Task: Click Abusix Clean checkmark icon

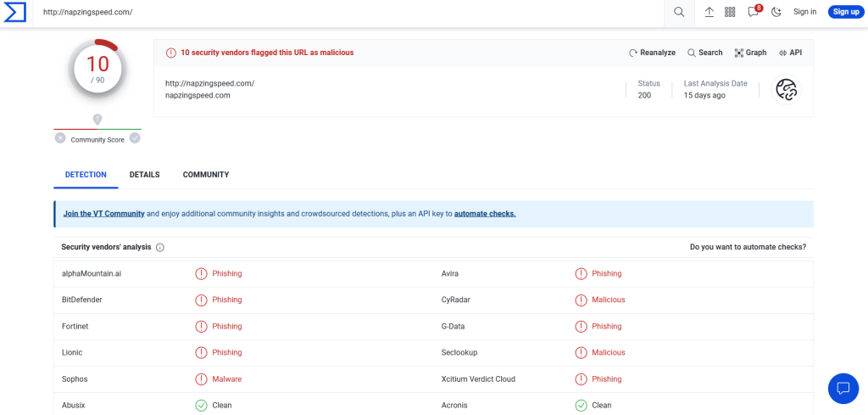Action: click(x=201, y=406)
